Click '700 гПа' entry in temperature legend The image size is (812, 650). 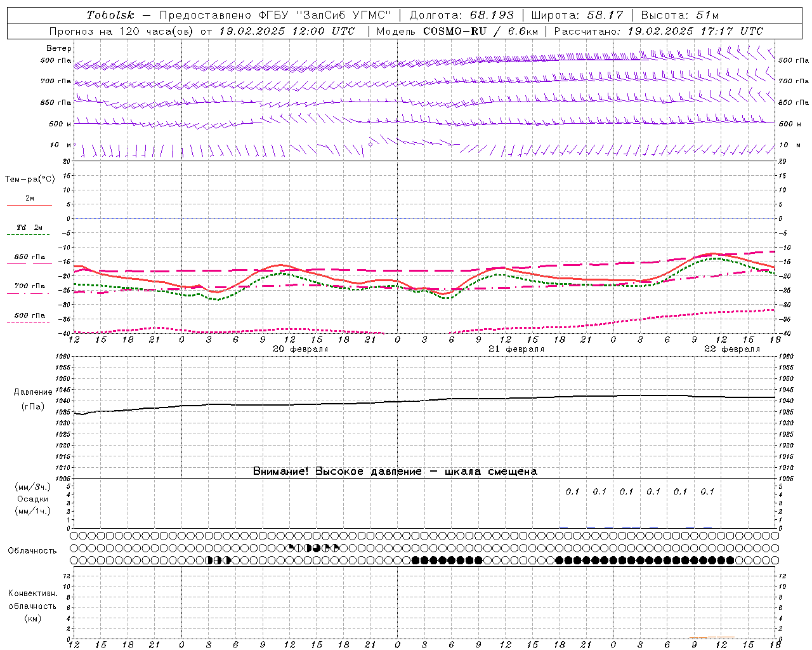pos(29,286)
